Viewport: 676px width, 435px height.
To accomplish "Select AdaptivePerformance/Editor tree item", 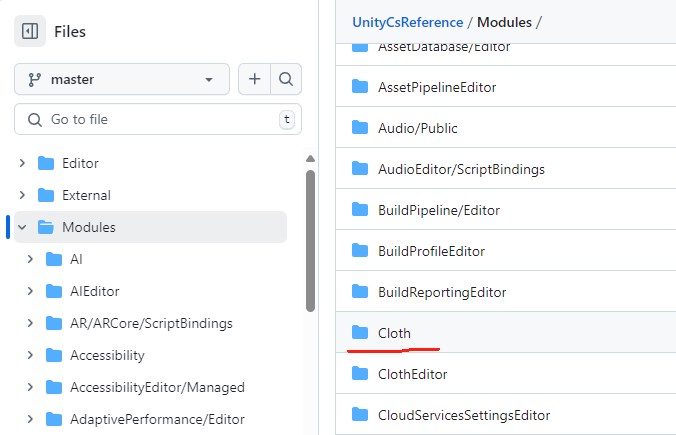I will click(x=157, y=419).
